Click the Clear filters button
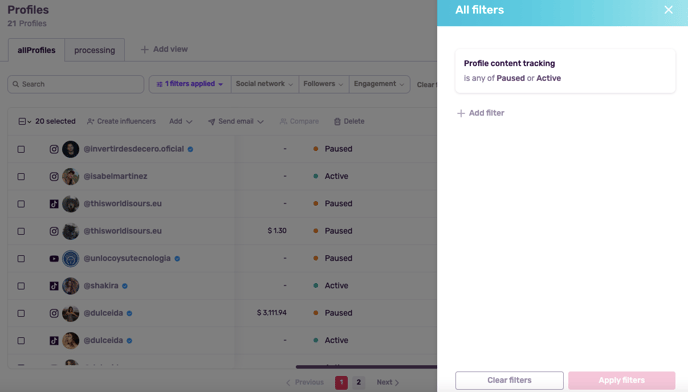This screenshot has width=688, height=392. (x=509, y=380)
